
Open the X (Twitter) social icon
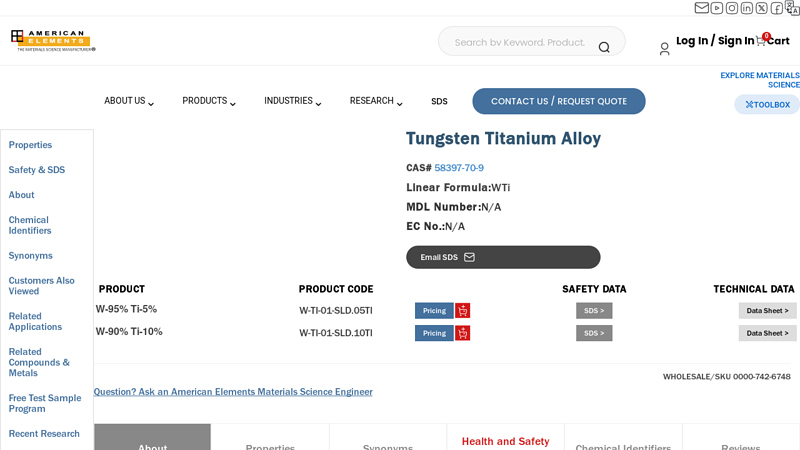tap(762, 8)
